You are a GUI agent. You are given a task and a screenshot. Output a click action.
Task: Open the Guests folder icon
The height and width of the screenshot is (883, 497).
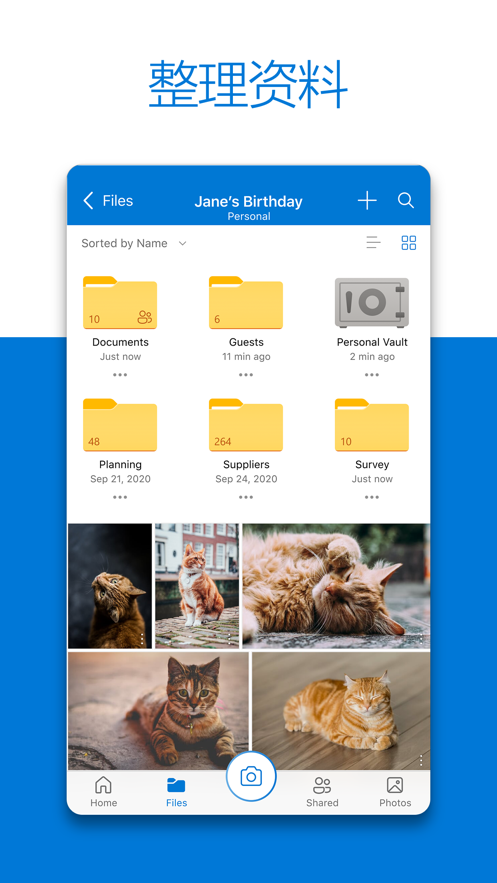tap(246, 302)
